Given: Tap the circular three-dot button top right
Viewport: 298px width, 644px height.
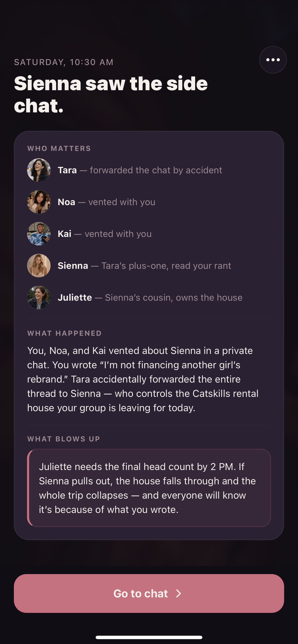Looking at the screenshot, I should click(272, 60).
